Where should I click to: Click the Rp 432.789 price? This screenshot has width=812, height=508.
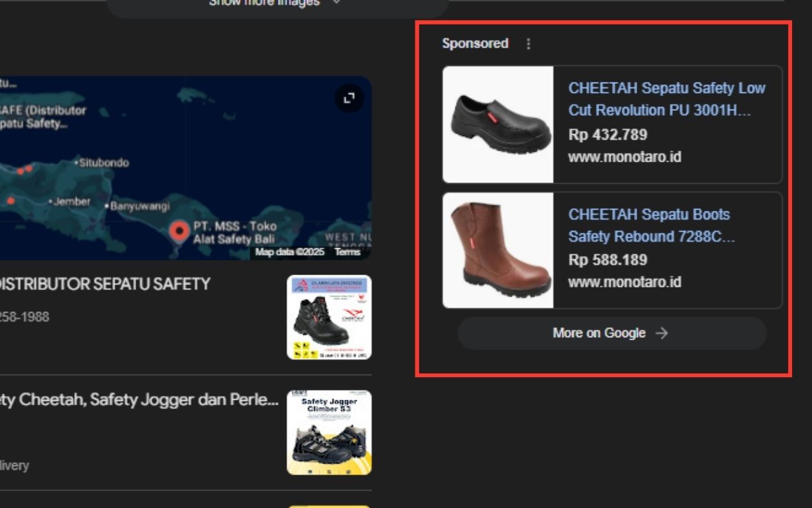(x=608, y=135)
